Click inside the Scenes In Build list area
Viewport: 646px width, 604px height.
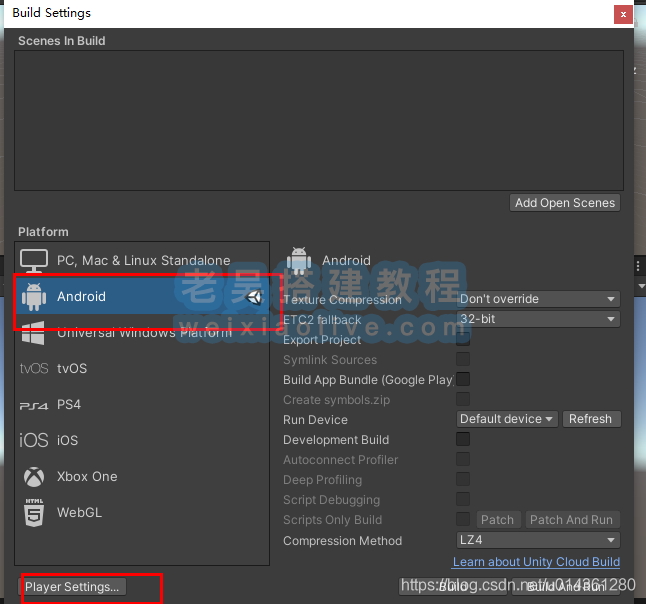coord(318,120)
